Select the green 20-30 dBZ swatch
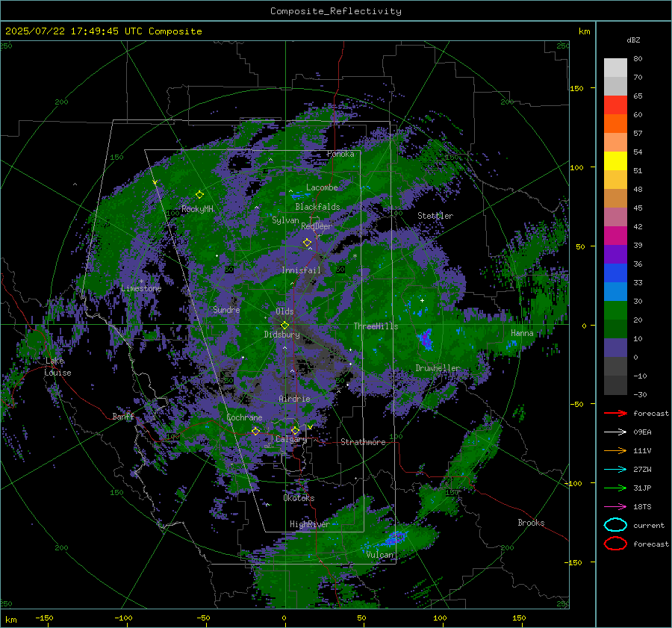The image size is (672, 628). coord(615,310)
